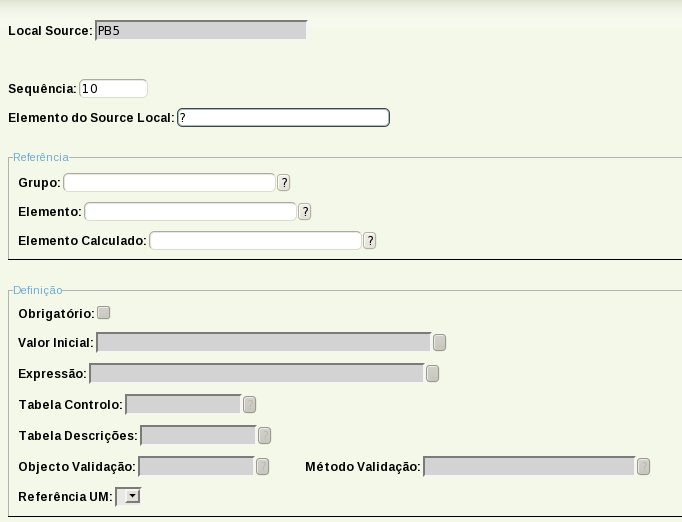Click inside the Elemento text field
This screenshot has width=682, height=522.
tap(190, 212)
